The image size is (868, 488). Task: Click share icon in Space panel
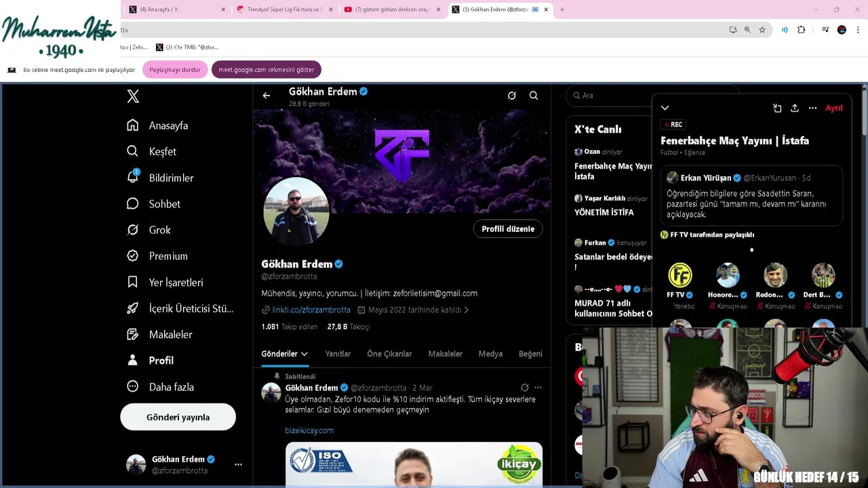click(795, 108)
